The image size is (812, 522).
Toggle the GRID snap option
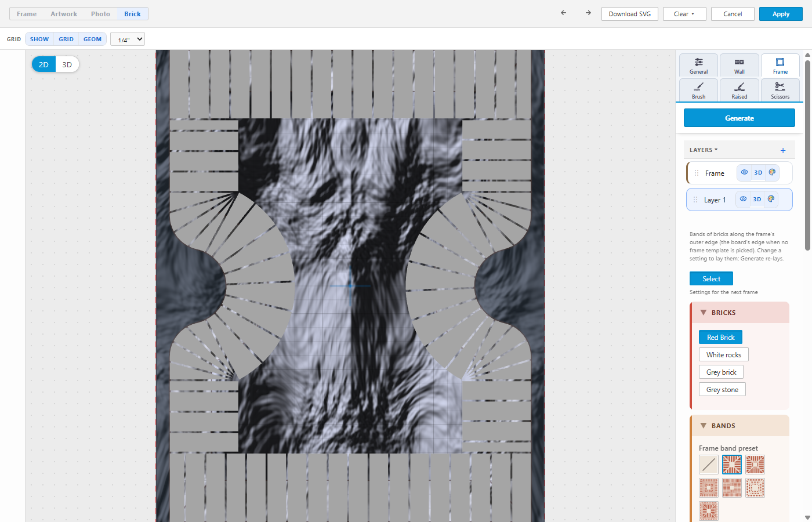tap(66, 39)
